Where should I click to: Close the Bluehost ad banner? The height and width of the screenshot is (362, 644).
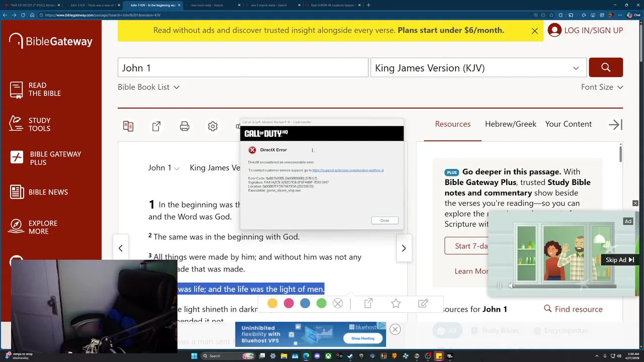tap(395, 330)
